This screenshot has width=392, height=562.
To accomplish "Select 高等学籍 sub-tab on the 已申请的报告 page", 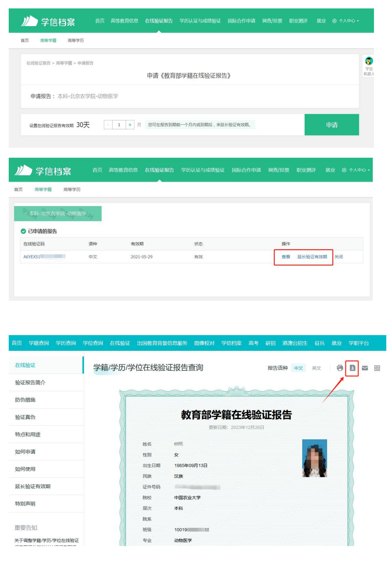I will [x=43, y=190].
